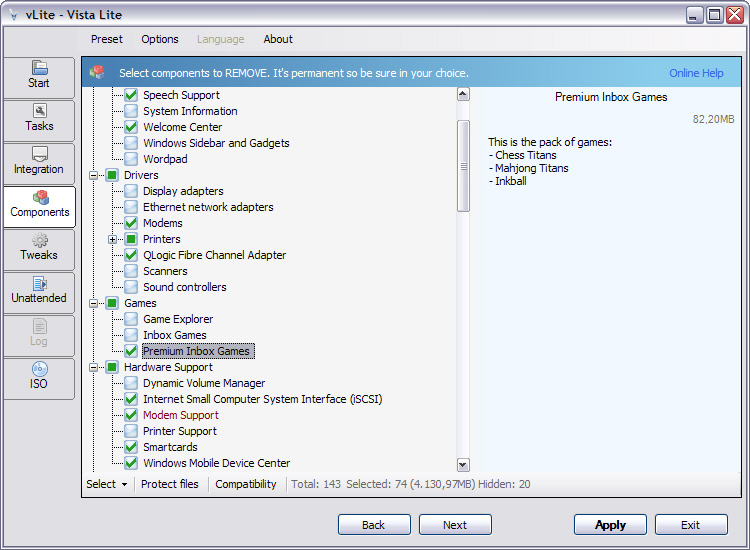750x550 pixels.
Task: Select the Printer Support item
Action: pyautogui.click(x=180, y=431)
